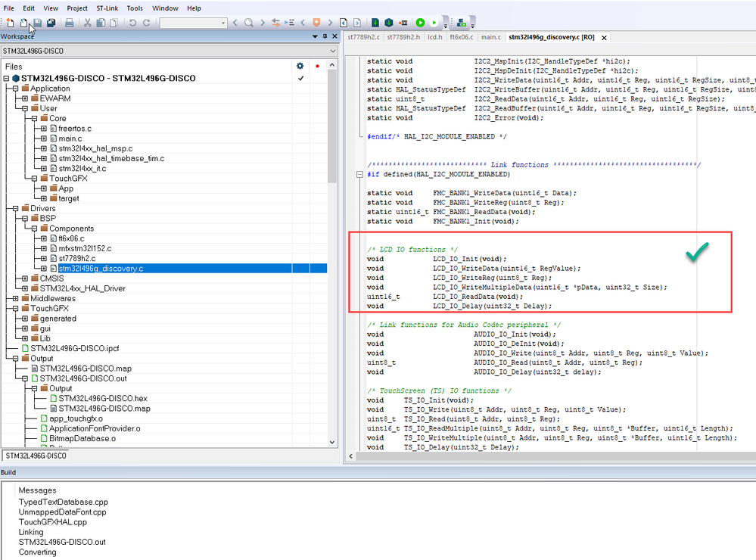Select the STM32L496G-DISCO workspace bottom tab

click(x=36, y=456)
